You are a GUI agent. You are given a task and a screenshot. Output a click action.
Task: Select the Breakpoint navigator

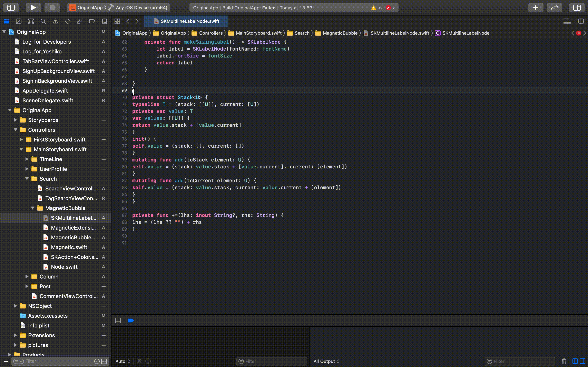click(x=92, y=21)
